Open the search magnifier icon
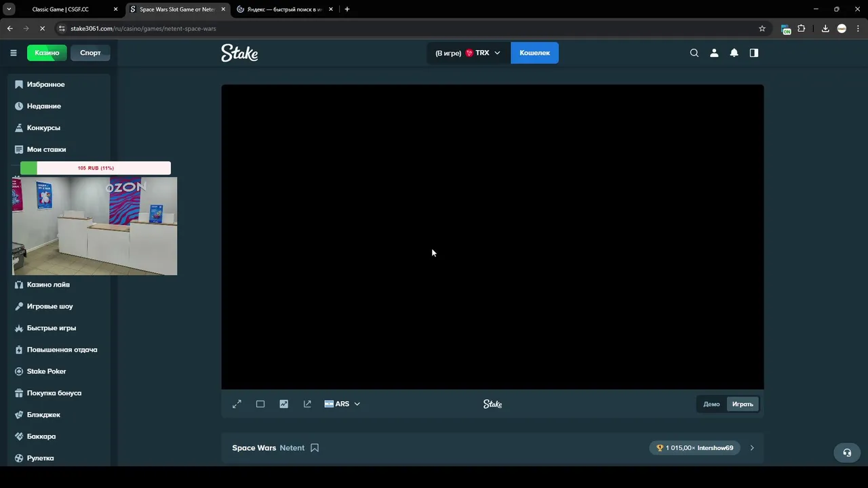This screenshot has width=868, height=488. [x=694, y=53]
